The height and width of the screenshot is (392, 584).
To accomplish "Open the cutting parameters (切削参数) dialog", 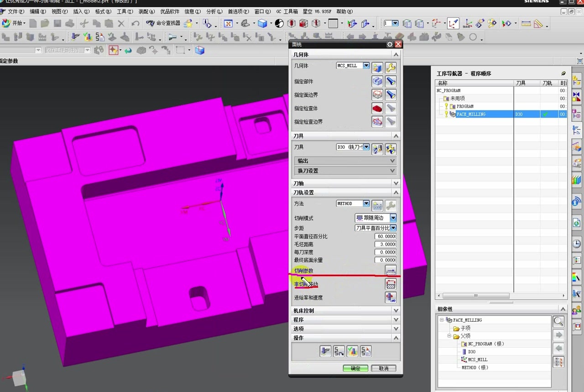I will (391, 271).
